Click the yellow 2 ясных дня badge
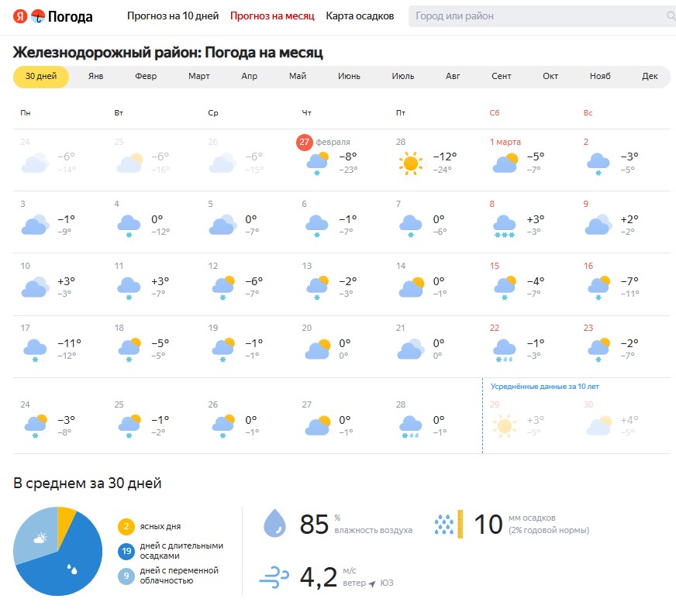 pos(126,526)
